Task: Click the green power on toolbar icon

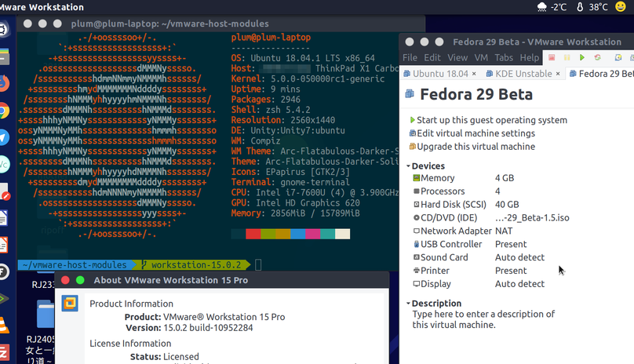Action: pyautogui.click(x=581, y=57)
